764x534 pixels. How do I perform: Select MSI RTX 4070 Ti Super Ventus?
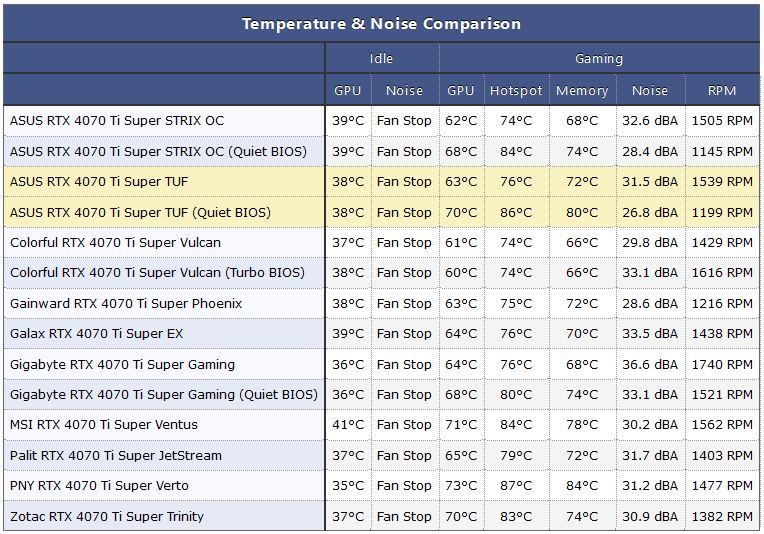pos(104,424)
